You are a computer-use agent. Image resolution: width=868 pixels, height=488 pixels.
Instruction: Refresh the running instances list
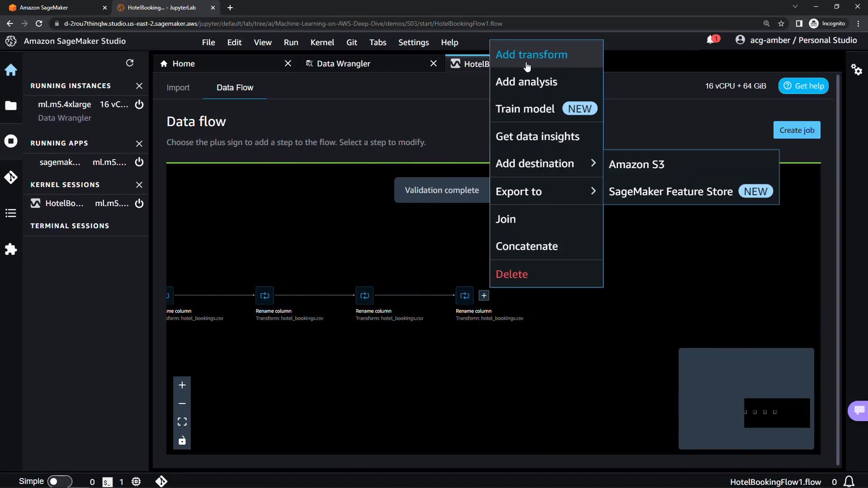[x=130, y=63]
